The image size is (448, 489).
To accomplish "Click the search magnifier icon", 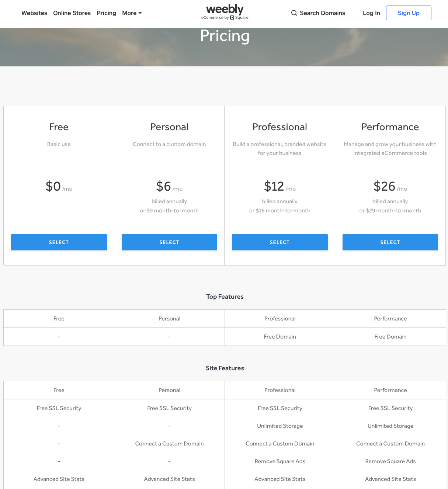I will pos(294,13).
